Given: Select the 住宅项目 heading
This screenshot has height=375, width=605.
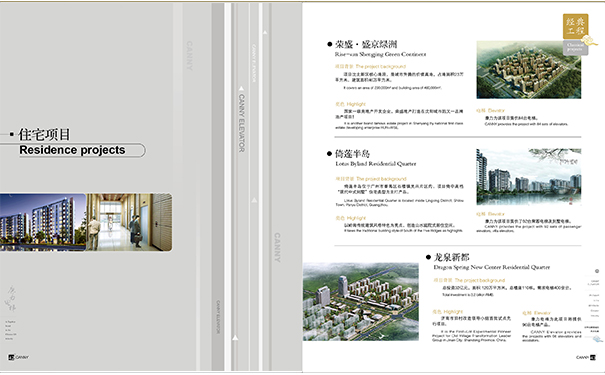Looking at the screenshot, I should click(x=44, y=135).
